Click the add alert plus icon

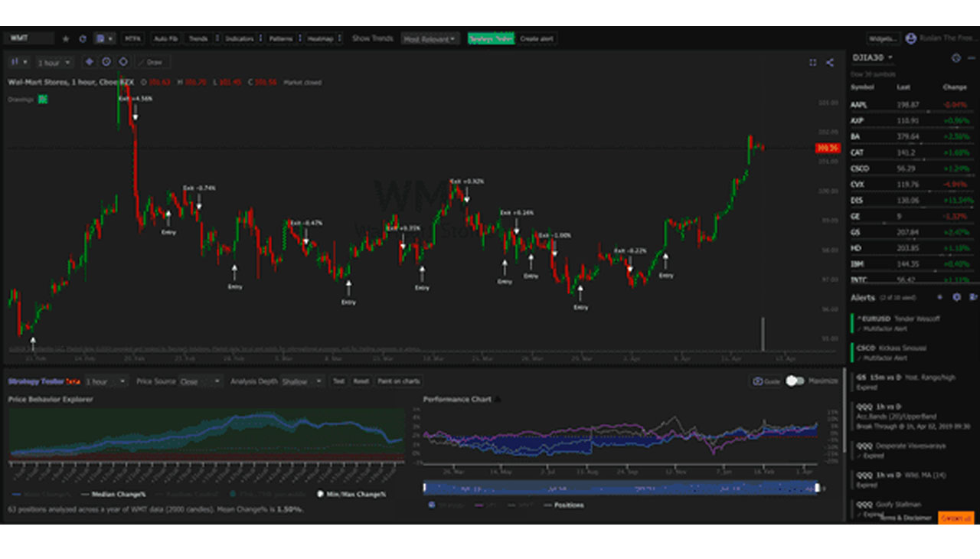coord(940,297)
